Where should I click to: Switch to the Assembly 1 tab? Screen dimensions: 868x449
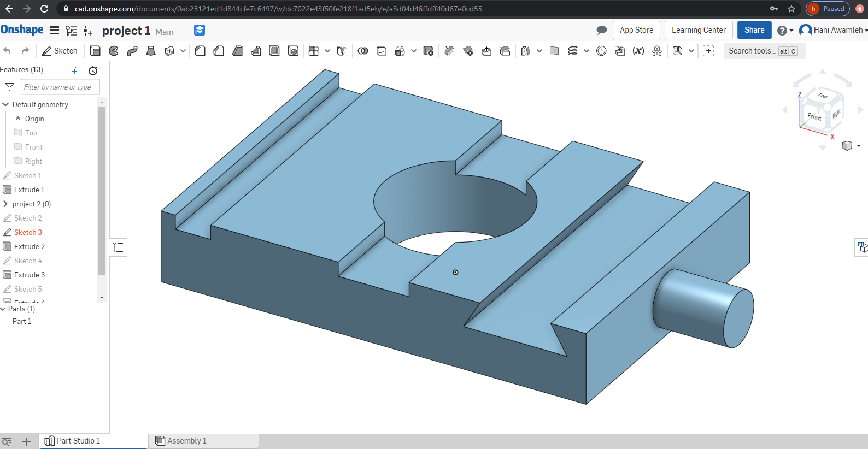[186, 441]
